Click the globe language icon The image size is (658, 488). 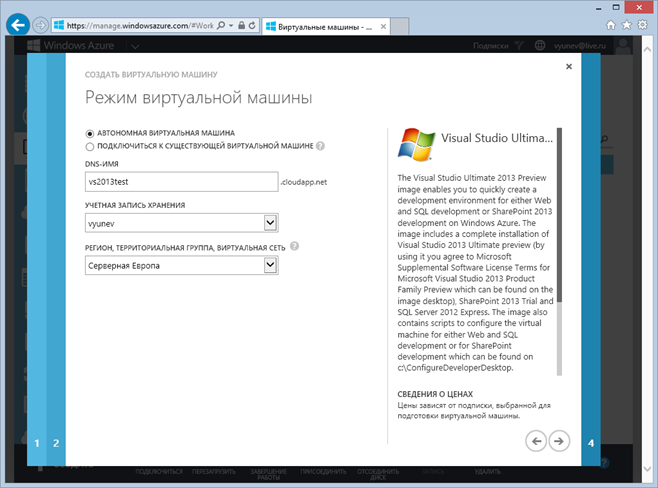(x=540, y=45)
